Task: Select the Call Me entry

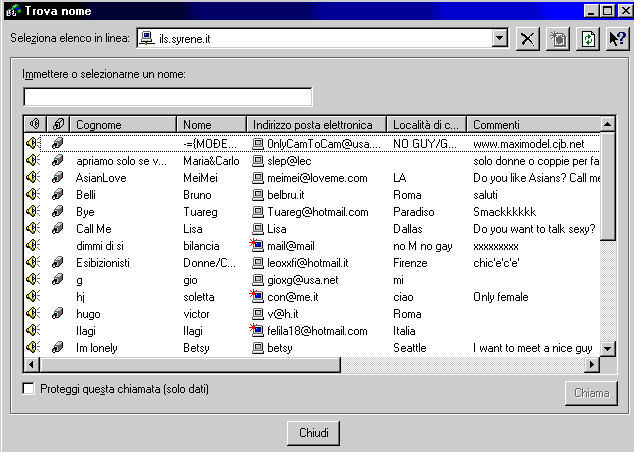Action: pyautogui.click(x=93, y=229)
